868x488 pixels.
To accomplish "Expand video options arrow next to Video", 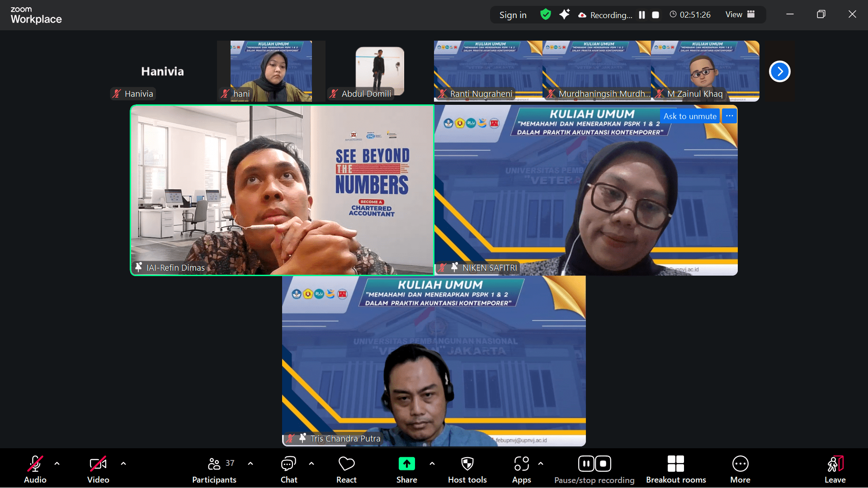I will 123,464.
